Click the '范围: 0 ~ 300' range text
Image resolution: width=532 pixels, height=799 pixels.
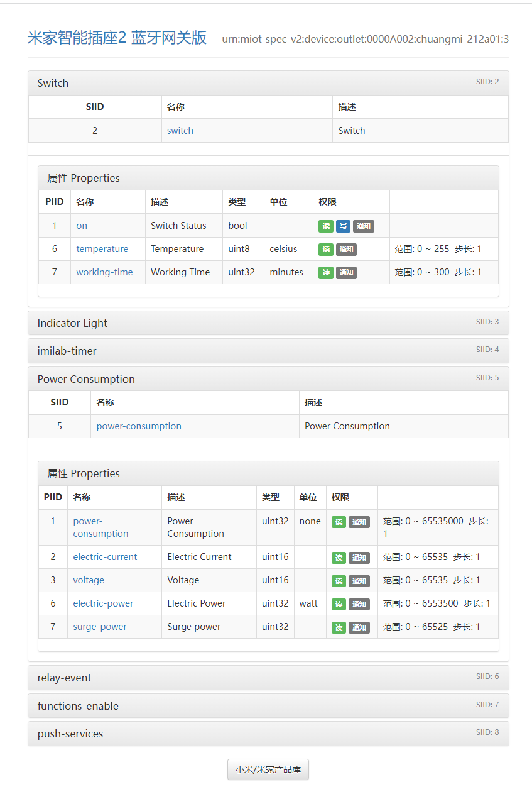coord(422,272)
